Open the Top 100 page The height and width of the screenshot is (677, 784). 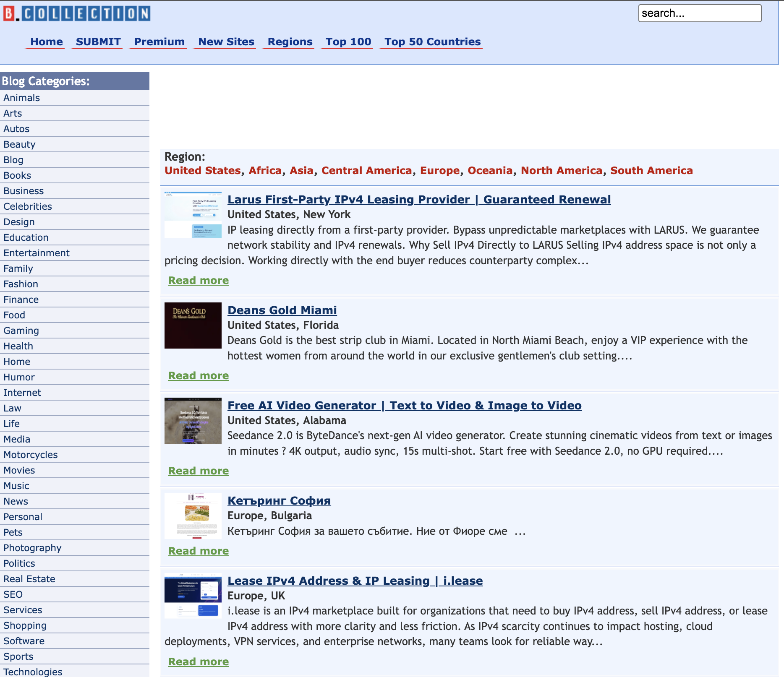(x=348, y=42)
